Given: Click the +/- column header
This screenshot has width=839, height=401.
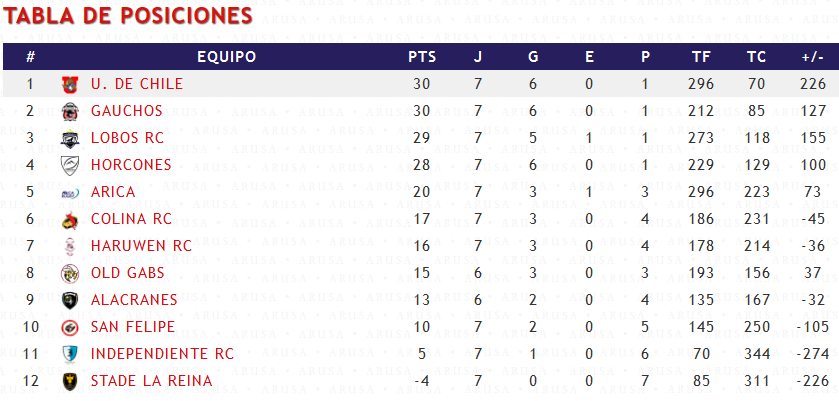Looking at the screenshot, I should click(812, 57).
